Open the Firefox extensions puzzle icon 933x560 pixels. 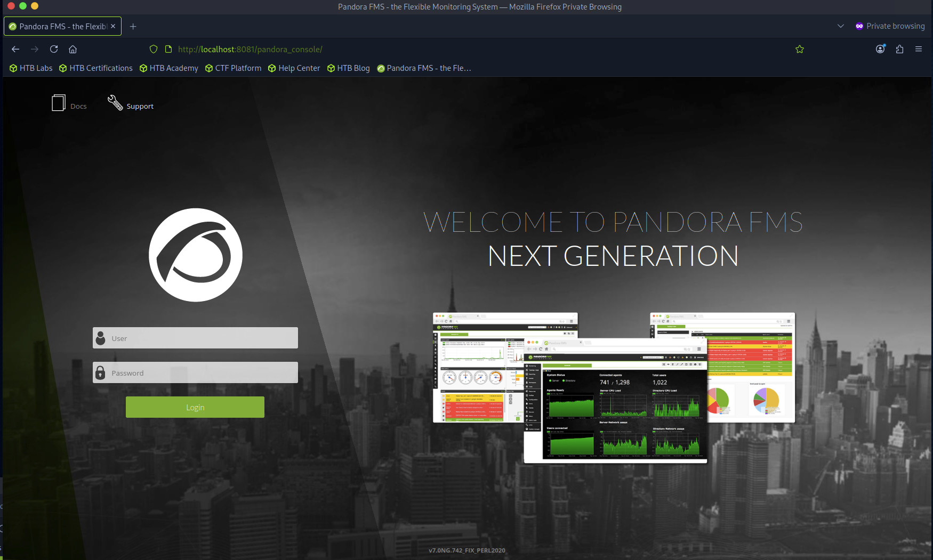899,49
